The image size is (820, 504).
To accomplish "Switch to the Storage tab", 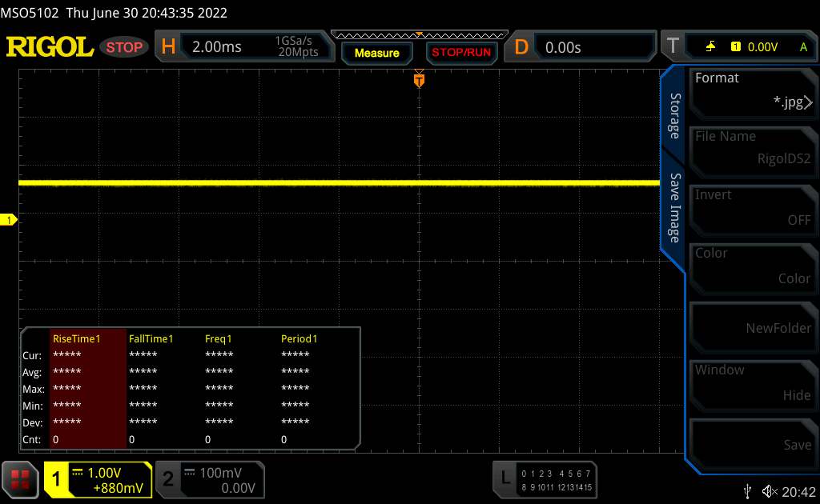I will (674, 116).
